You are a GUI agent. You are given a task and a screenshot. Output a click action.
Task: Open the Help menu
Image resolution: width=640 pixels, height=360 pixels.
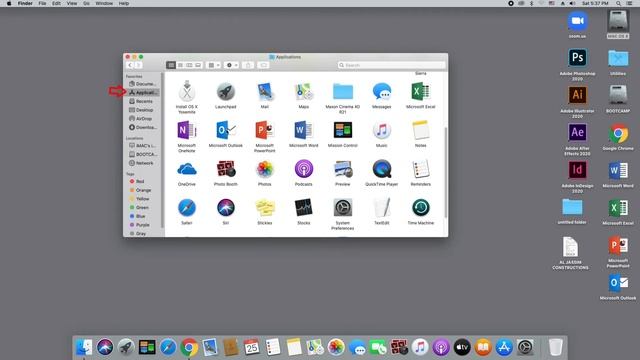tap(124, 3)
